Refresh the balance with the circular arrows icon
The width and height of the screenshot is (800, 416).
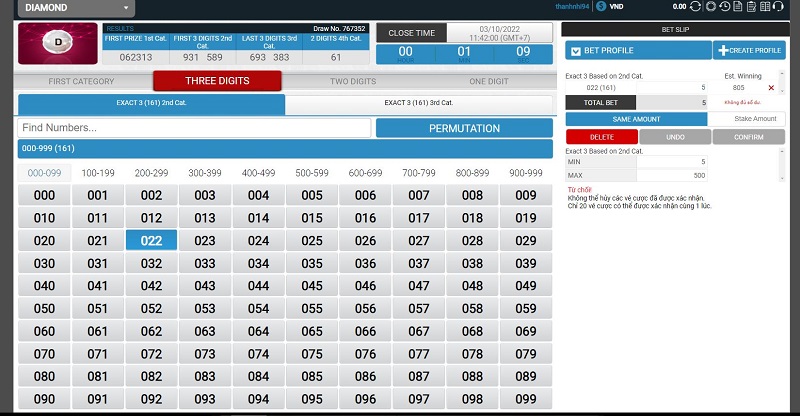[x=695, y=7]
